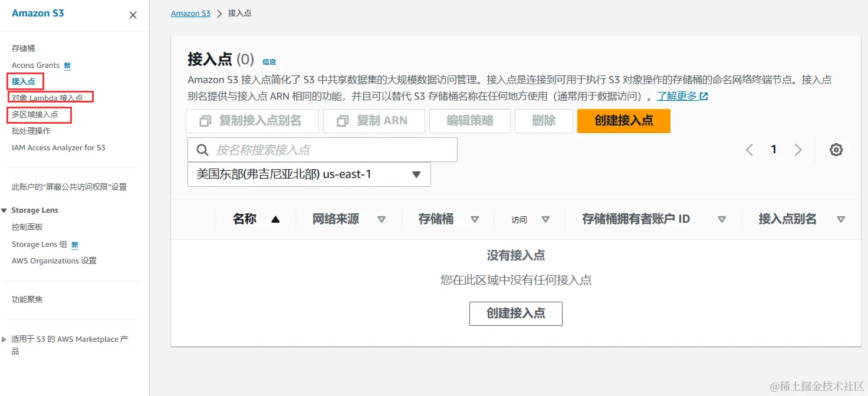Sort ascending by 名称 column arrow
Viewport: 868px width, 396px height.
pyautogui.click(x=275, y=219)
